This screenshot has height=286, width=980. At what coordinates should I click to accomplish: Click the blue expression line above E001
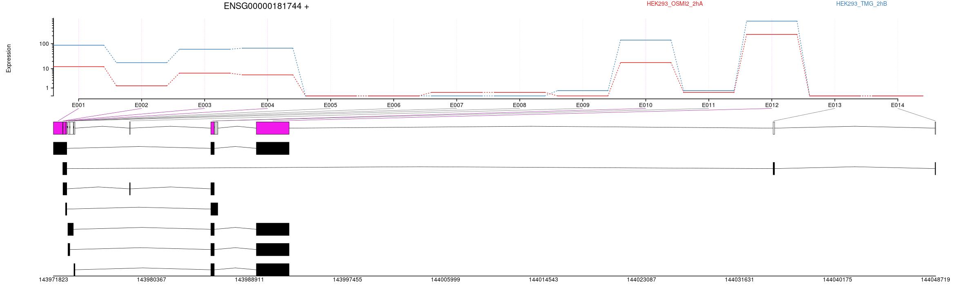(x=78, y=45)
